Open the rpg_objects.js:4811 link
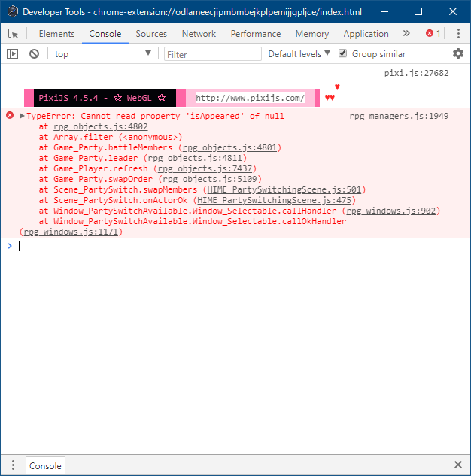The image size is (471, 476). point(195,158)
